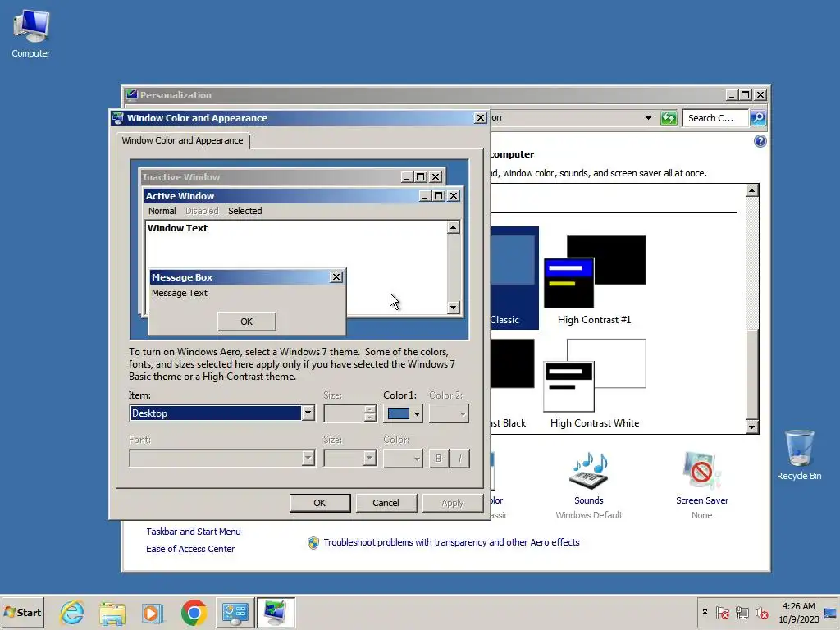Open the Color 2 picker dropdown
840x630 pixels.
tap(449, 413)
